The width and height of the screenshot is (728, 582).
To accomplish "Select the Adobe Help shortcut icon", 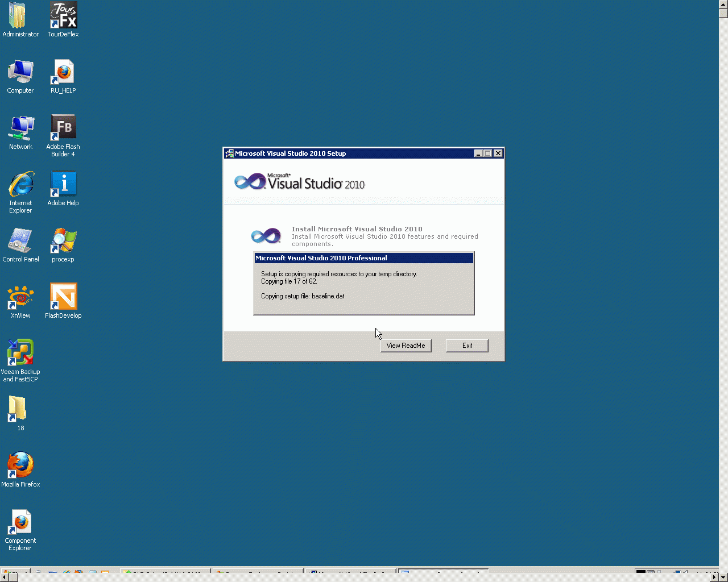I will 63,189.
